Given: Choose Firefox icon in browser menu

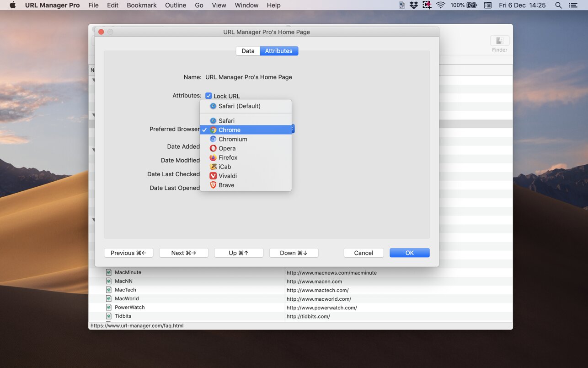Looking at the screenshot, I should tap(213, 157).
